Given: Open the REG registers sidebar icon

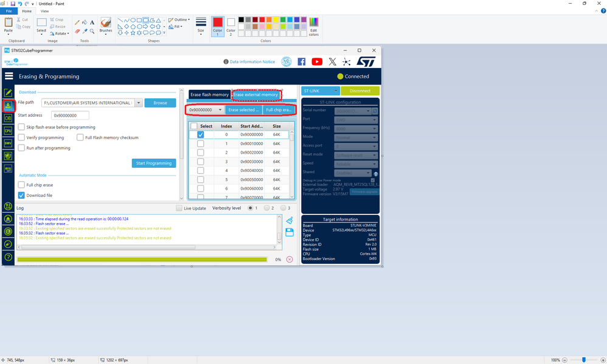Looking at the screenshot, I should pyautogui.click(x=8, y=169).
